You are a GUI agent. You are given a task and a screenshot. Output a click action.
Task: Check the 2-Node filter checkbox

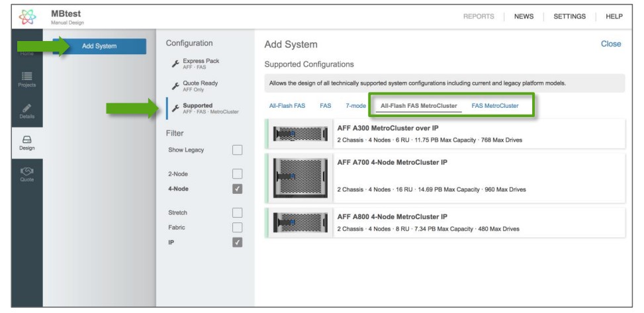click(238, 175)
